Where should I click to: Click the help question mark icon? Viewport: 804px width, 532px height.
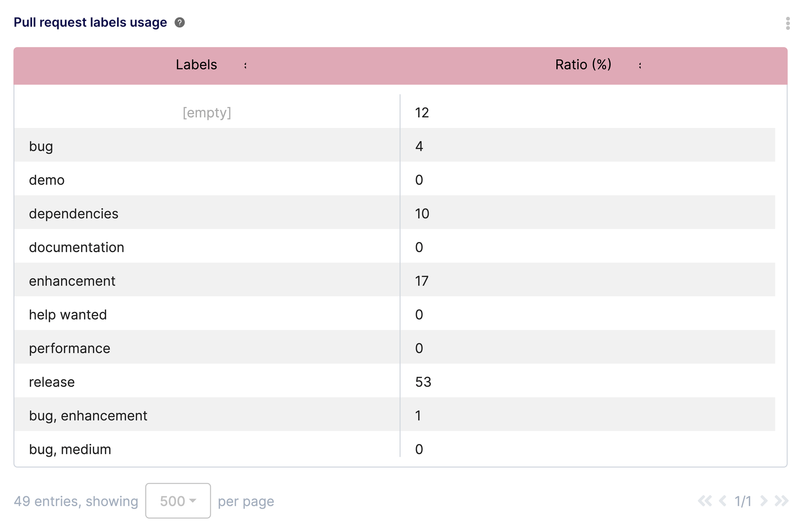180,23
